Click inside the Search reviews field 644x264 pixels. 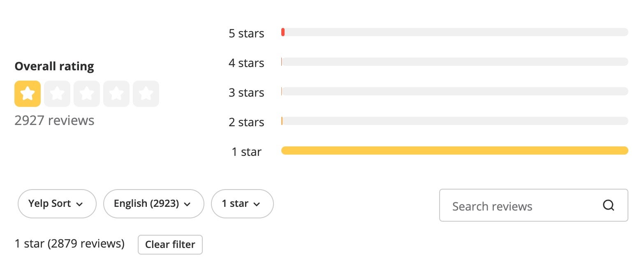click(533, 205)
